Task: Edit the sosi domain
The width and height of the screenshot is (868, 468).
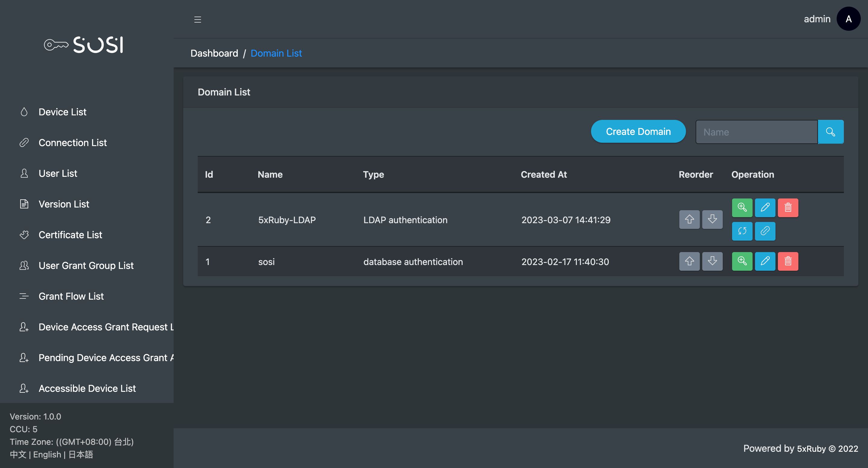Action: [765, 261]
